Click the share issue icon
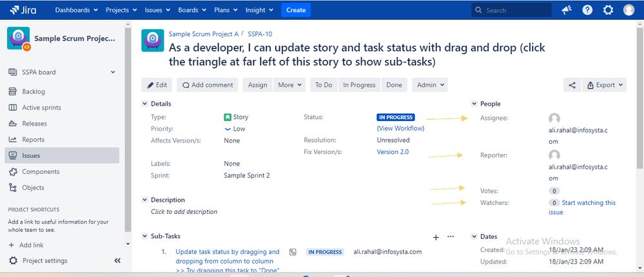This screenshot has width=644, height=277. 572,85
